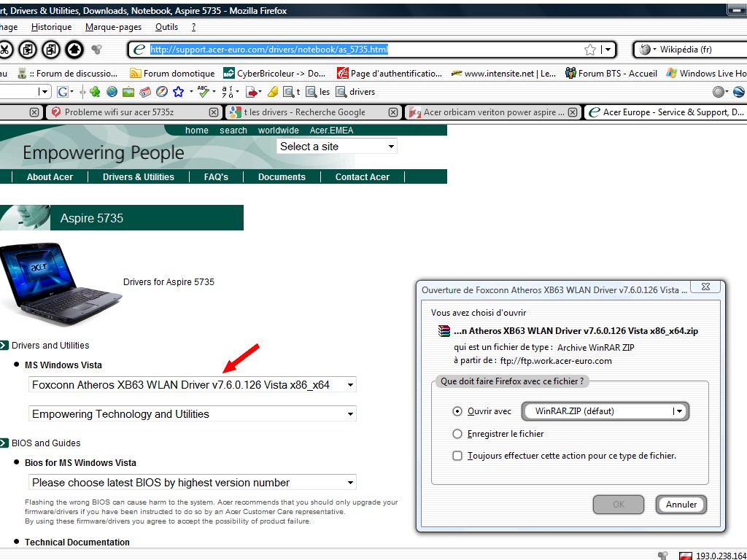Click the cut scissors toolbar icon
Viewport: 747px width, 560px height.
pyautogui.click(x=5, y=50)
